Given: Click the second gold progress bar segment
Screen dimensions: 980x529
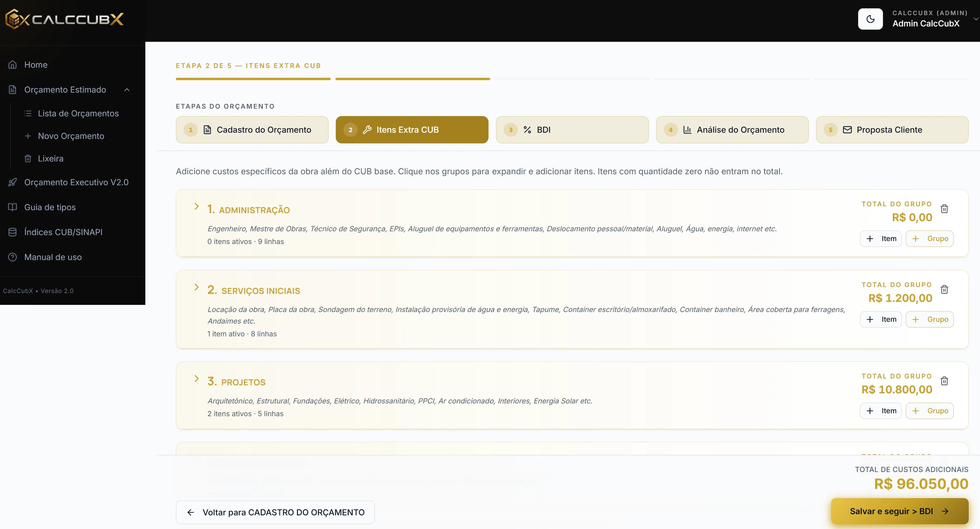Looking at the screenshot, I should [413, 79].
